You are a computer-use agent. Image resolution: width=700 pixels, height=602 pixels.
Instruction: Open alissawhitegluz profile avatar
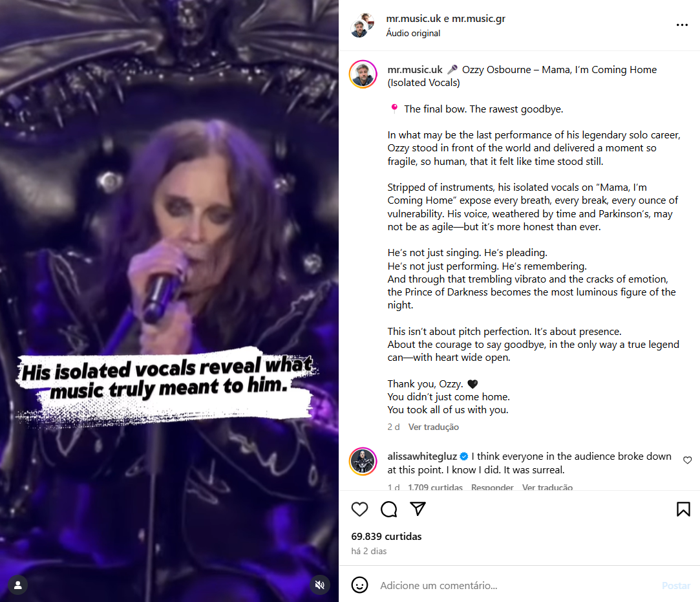click(x=363, y=461)
